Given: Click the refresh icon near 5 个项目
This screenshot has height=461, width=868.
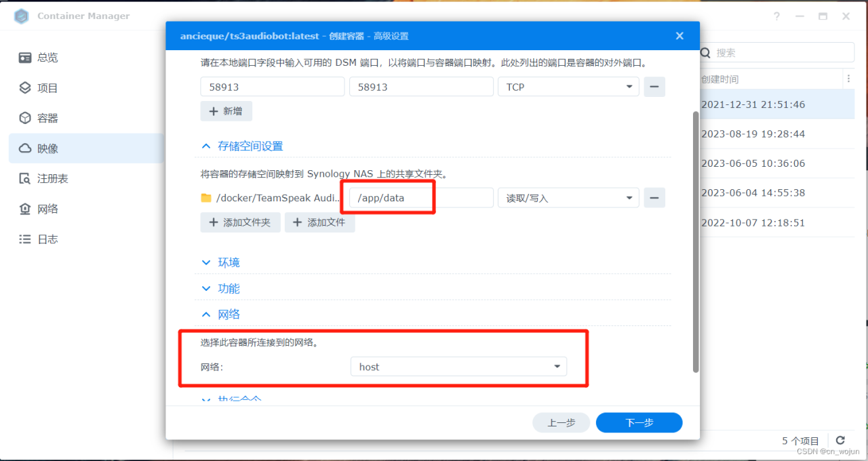Looking at the screenshot, I should [840, 440].
